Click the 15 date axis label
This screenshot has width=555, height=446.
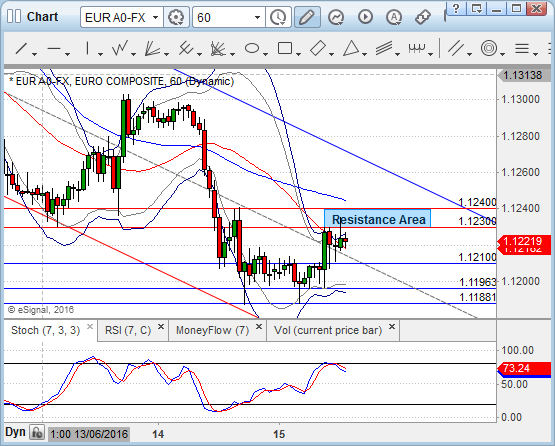point(279,434)
